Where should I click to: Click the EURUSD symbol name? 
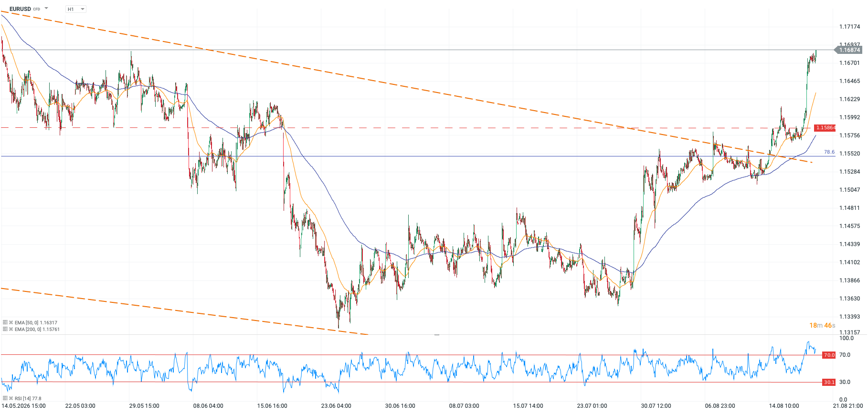20,9
